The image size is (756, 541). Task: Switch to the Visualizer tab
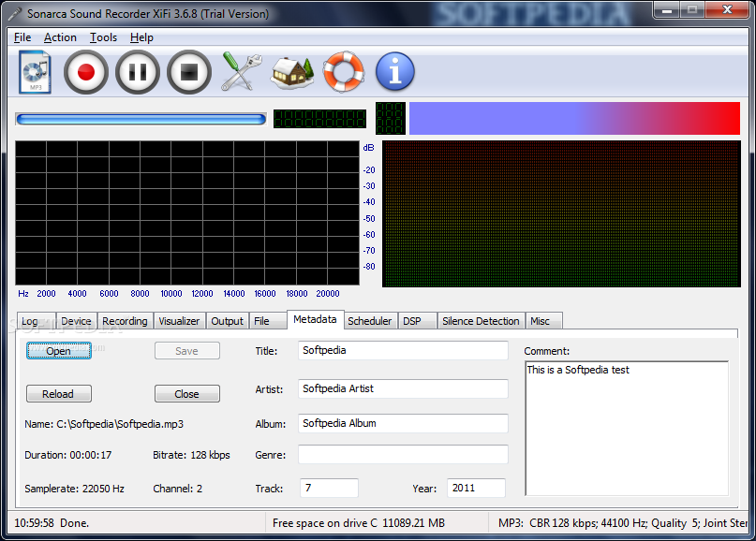tap(179, 321)
